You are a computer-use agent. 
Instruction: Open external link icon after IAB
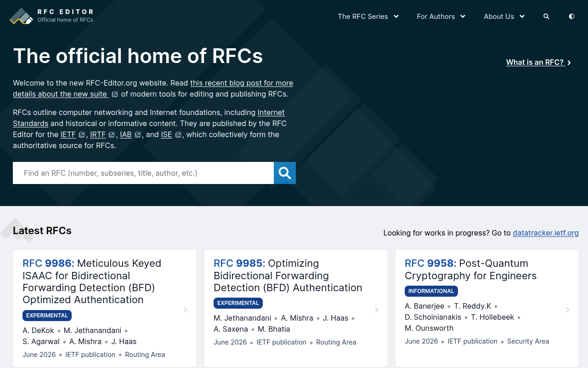click(x=138, y=135)
